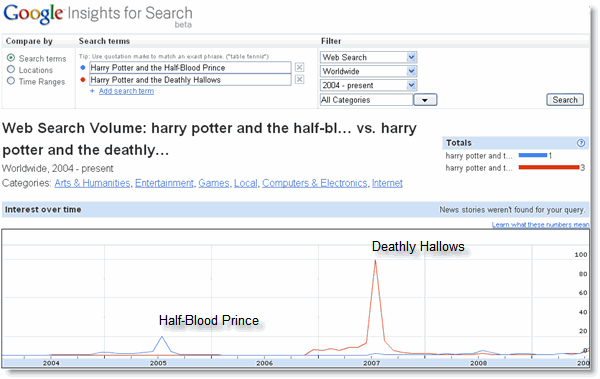The image size is (600, 379).
Task: Click the Deathly Hallows peak on the chart
Action: coord(375,261)
